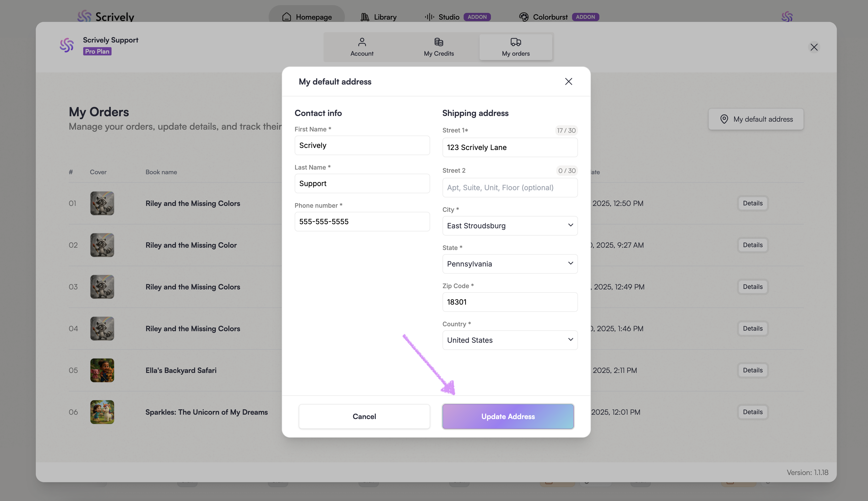Image resolution: width=868 pixels, height=501 pixels.
Task: Click the Ella's Backyard Safari cover thumbnail
Action: tap(102, 370)
